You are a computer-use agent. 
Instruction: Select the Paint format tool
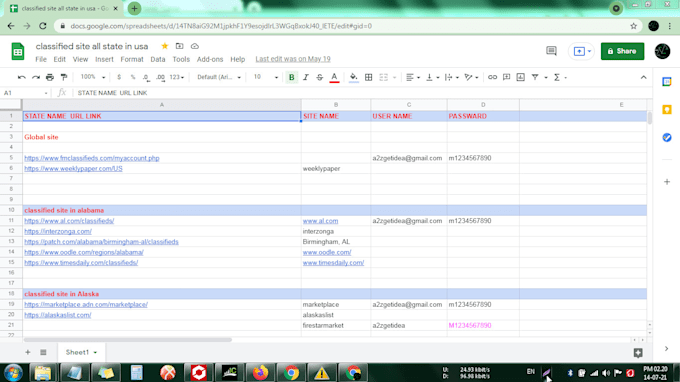64,77
